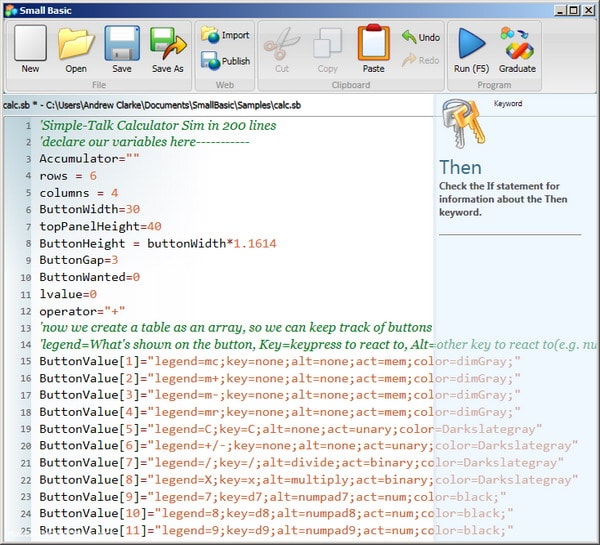Click the ButtonValue[10] legend=8 line
The image size is (600, 545).
276,513
